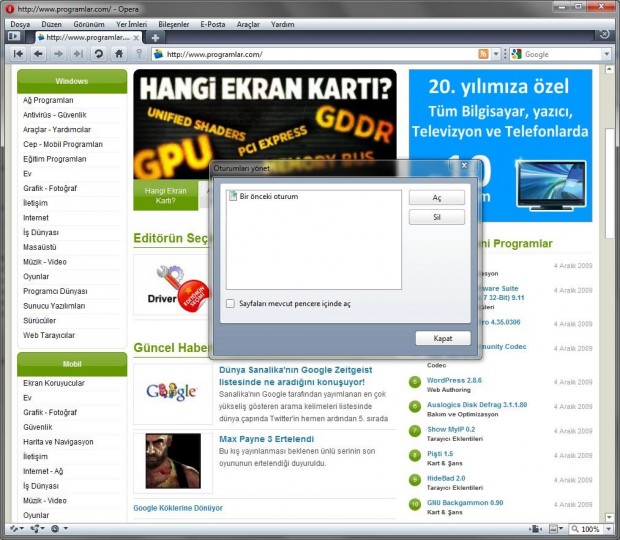Screen dimensions: 620x540
Task: Click the Kapat button
Action: [443, 338]
